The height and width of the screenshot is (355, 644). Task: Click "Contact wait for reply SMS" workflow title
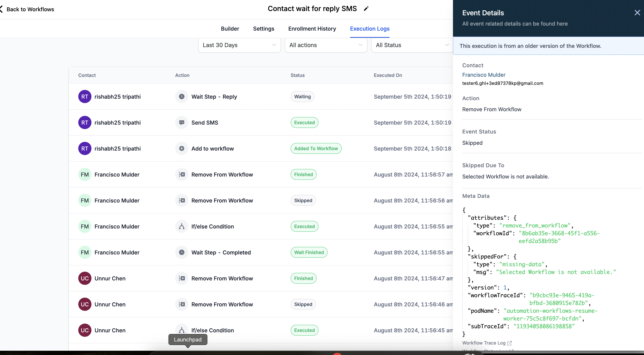coord(312,9)
